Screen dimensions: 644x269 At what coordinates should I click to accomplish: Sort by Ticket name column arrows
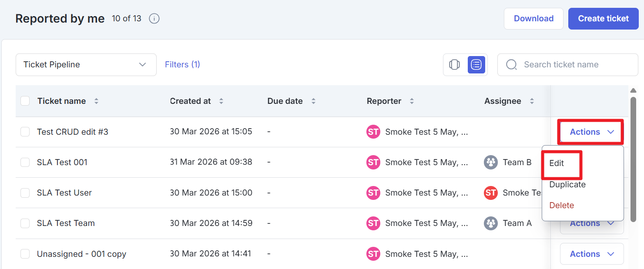96,101
